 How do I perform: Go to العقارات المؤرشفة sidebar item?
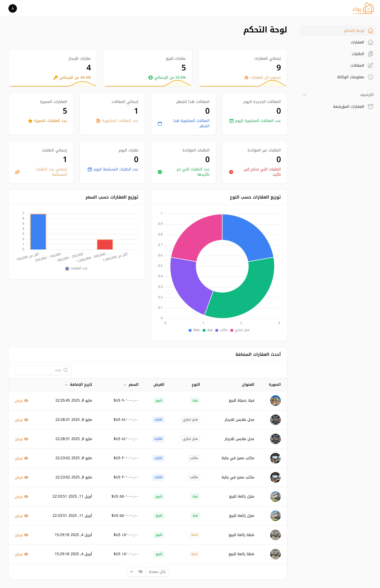[x=348, y=107]
